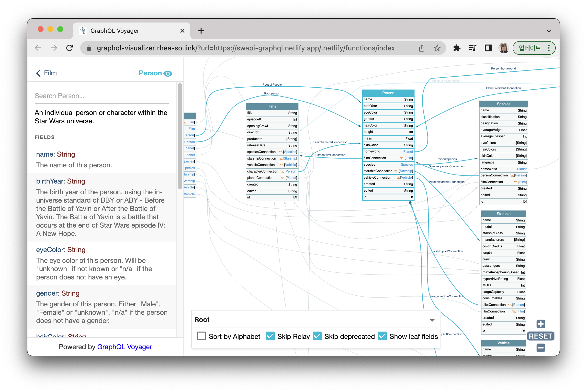The height and width of the screenshot is (392, 587).
Task: Click the Search Person input field
Action: coord(102,96)
